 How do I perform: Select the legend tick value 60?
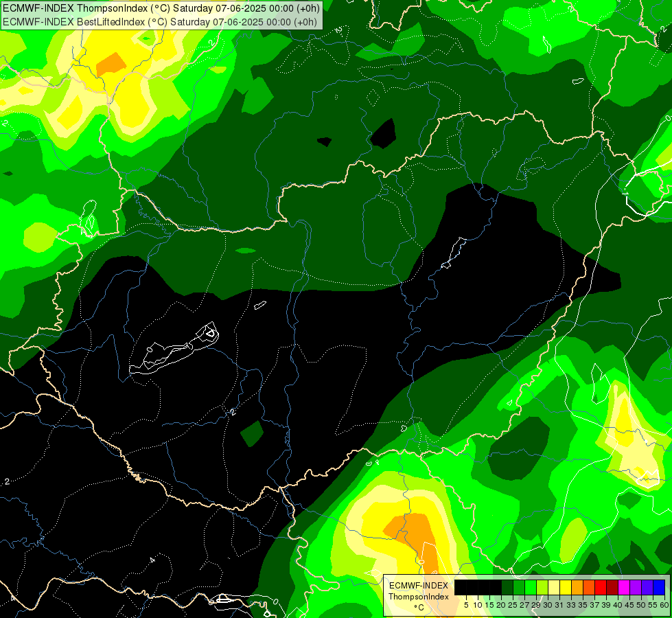coord(664,605)
